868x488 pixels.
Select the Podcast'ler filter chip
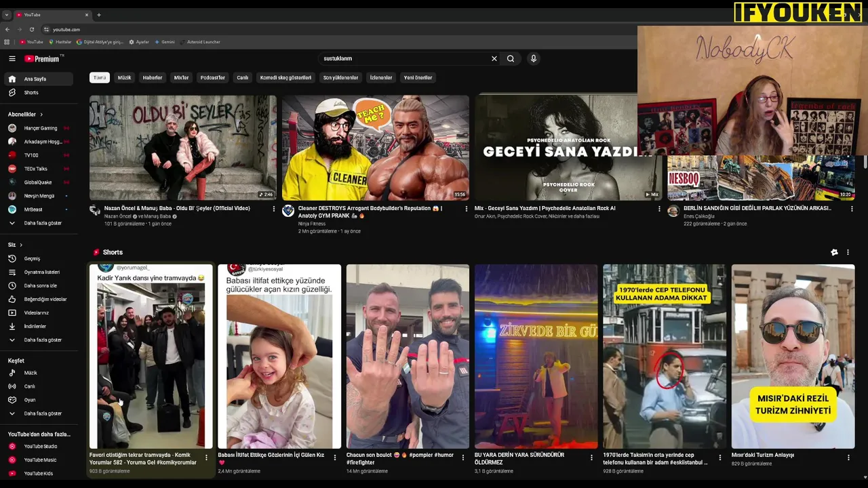point(212,78)
